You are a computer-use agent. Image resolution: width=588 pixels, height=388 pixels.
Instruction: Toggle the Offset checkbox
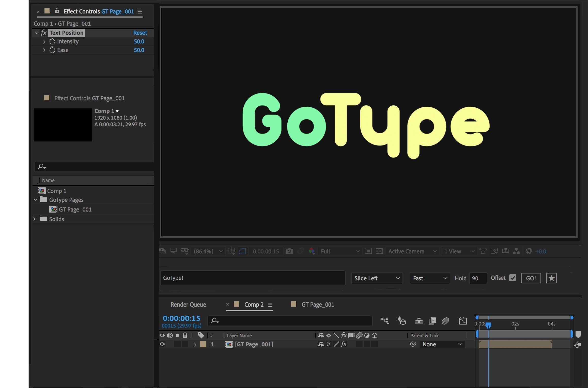[513, 278]
